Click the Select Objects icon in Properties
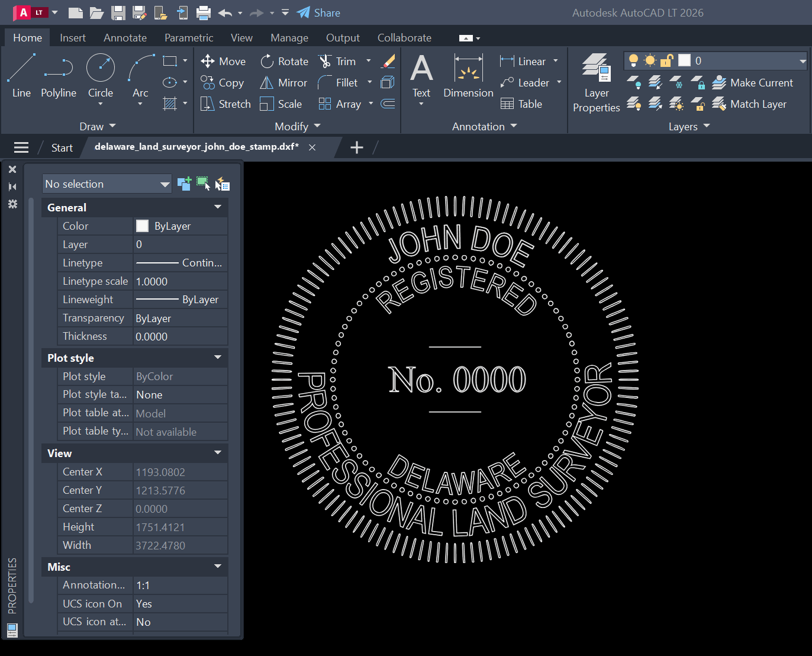This screenshot has width=812, height=656. (x=203, y=184)
